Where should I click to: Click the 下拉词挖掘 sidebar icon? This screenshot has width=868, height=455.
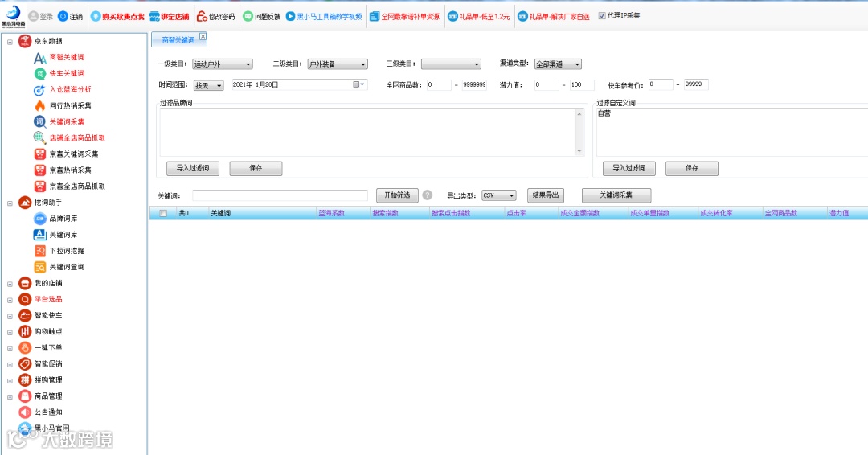point(40,251)
